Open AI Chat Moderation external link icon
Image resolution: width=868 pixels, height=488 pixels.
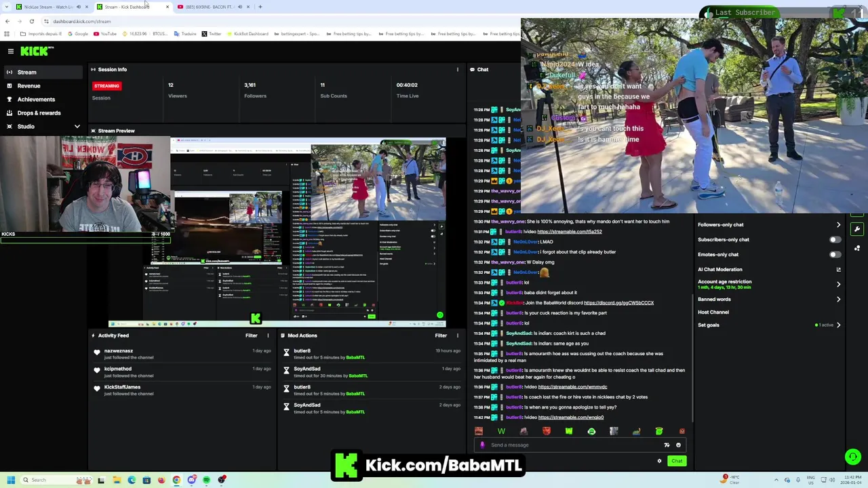coord(838,270)
